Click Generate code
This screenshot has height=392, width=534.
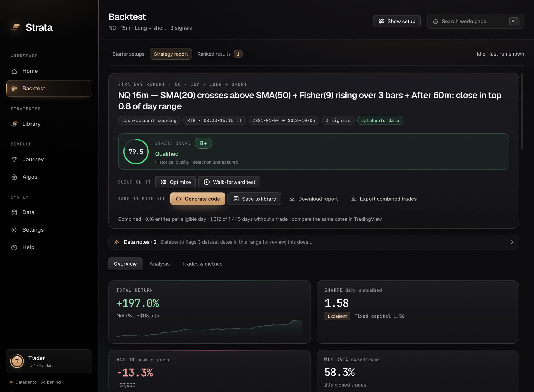pyautogui.click(x=198, y=199)
